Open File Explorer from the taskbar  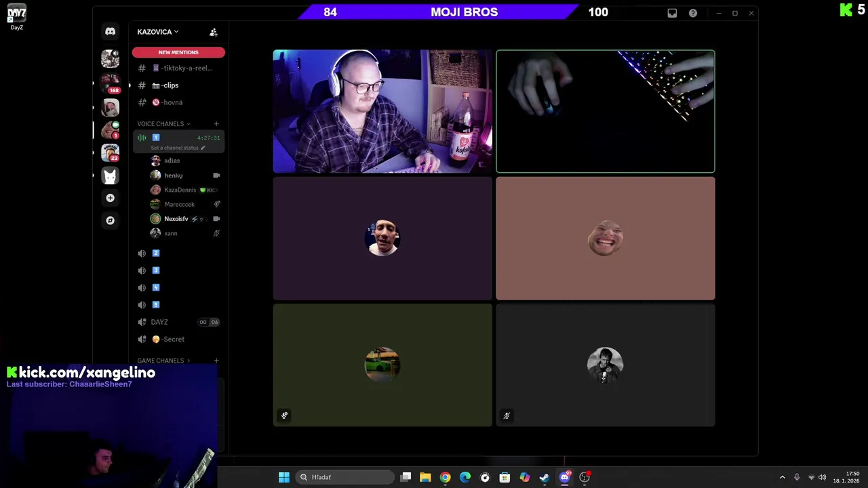tap(425, 477)
